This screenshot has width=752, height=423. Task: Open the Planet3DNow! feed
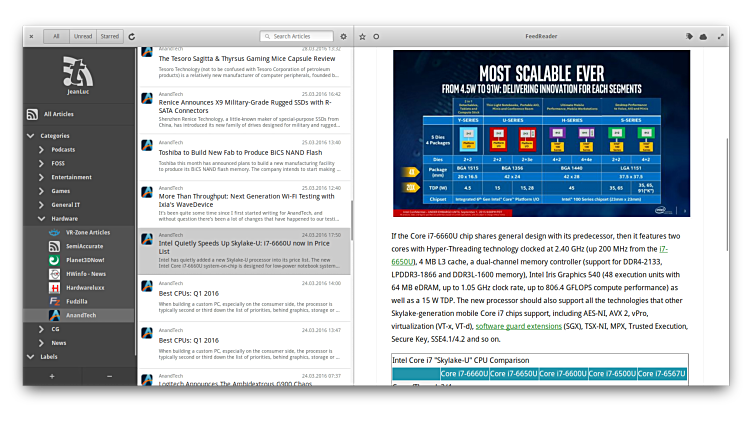tap(86, 259)
